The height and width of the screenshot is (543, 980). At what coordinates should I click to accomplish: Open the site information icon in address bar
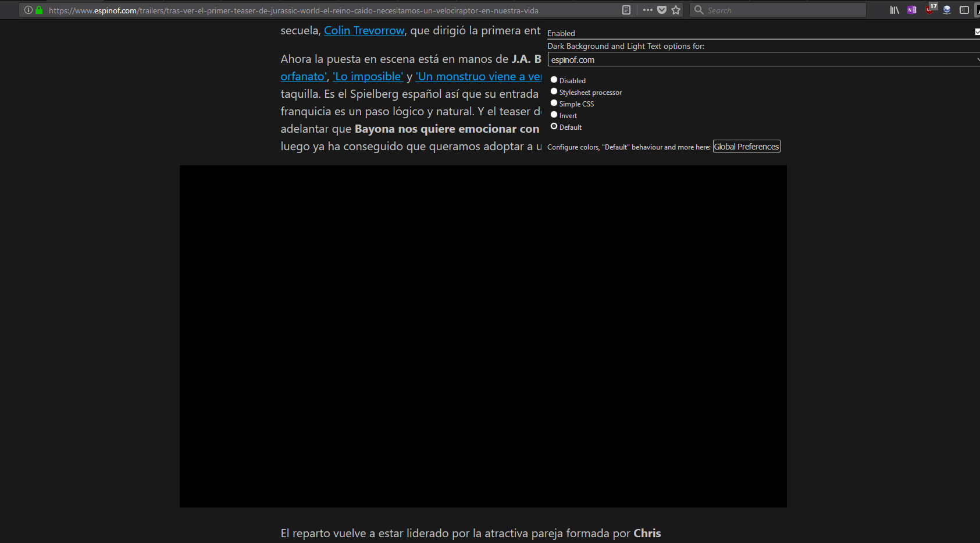pyautogui.click(x=28, y=10)
